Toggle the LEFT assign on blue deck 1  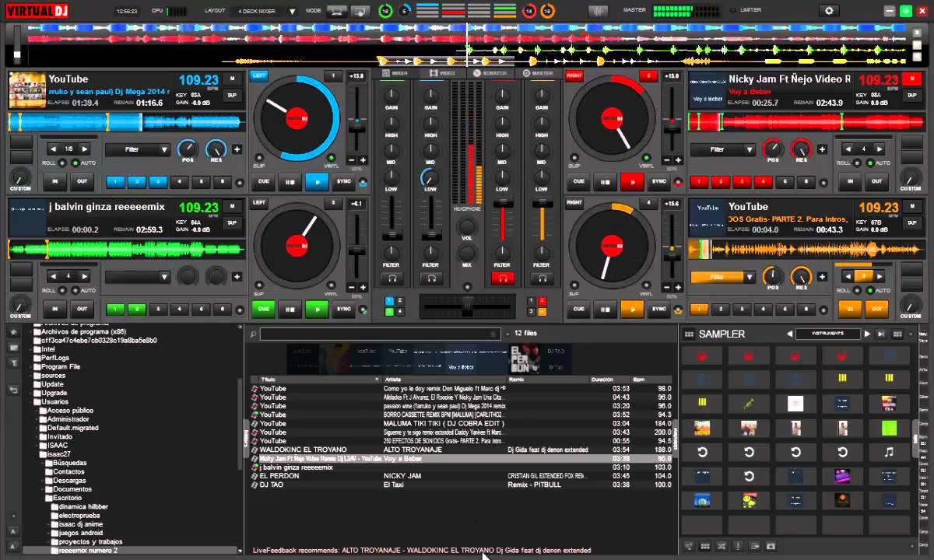pyautogui.click(x=258, y=75)
